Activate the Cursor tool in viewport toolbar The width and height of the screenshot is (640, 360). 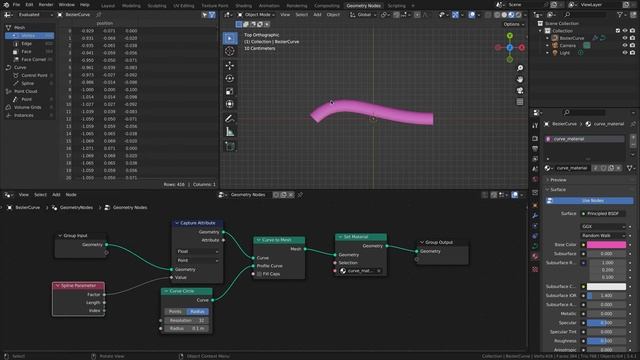(x=230, y=51)
